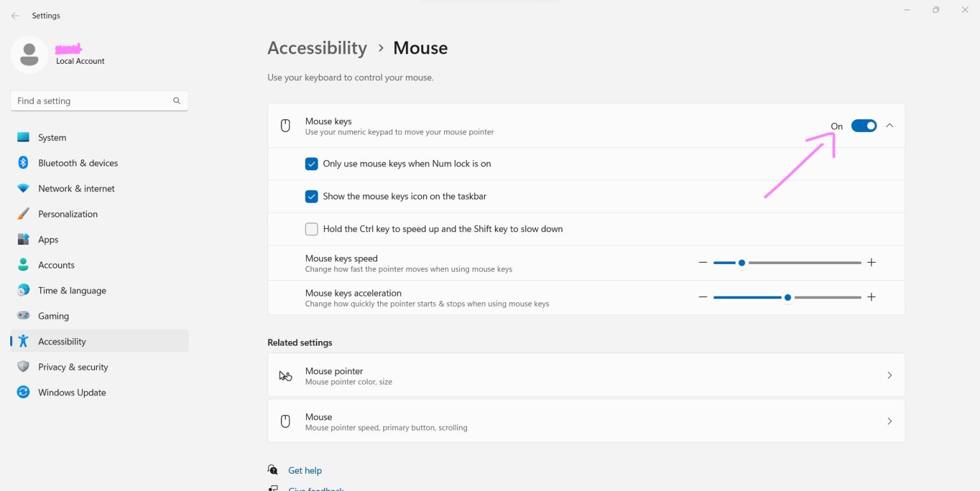Open the Get help link

pos(304,471)
